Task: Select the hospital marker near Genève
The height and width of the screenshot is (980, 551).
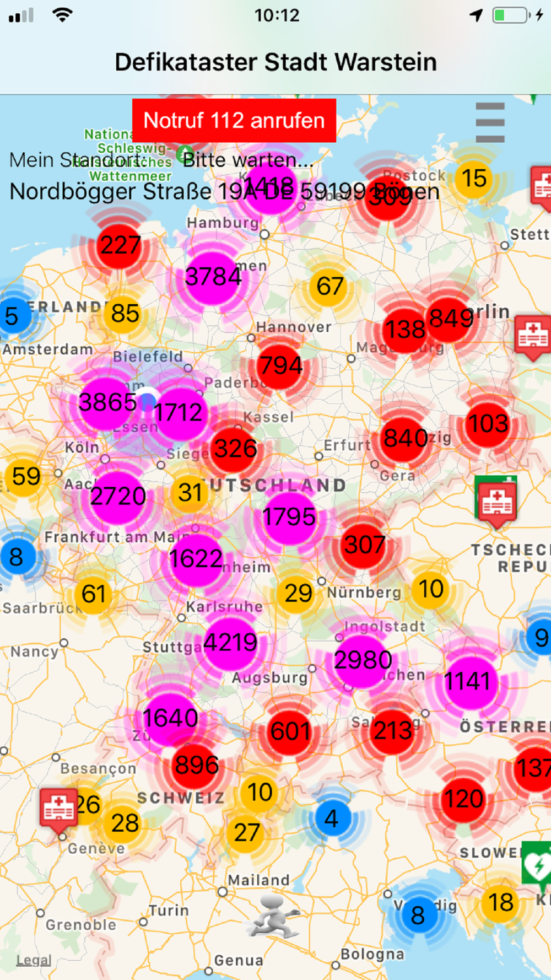Action: pos(58,810)
